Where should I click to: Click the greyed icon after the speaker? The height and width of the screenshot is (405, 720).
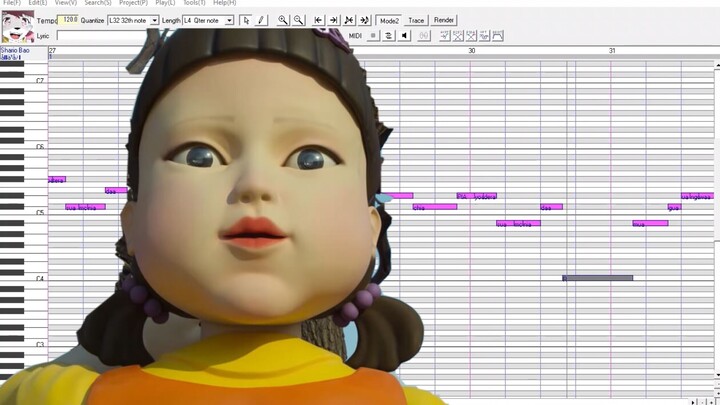[x=424, y=35]
